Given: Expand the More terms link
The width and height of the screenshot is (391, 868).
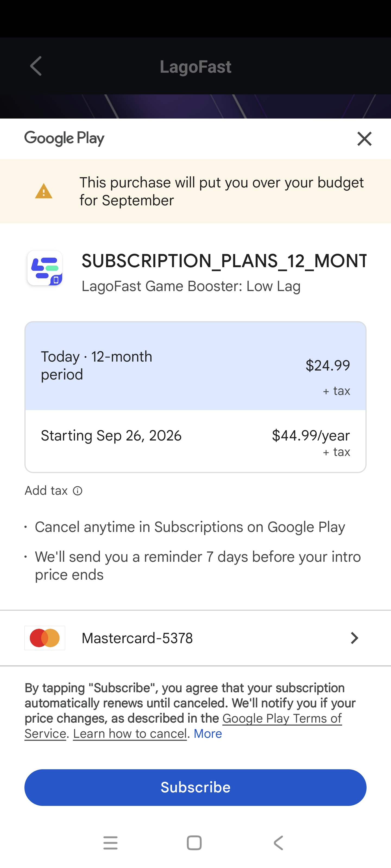Looking at the screenshot, I should 208,734.
